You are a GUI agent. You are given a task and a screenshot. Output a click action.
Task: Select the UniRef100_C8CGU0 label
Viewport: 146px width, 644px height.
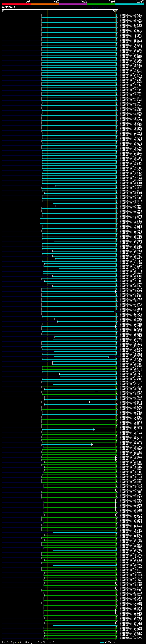point(131,50)
